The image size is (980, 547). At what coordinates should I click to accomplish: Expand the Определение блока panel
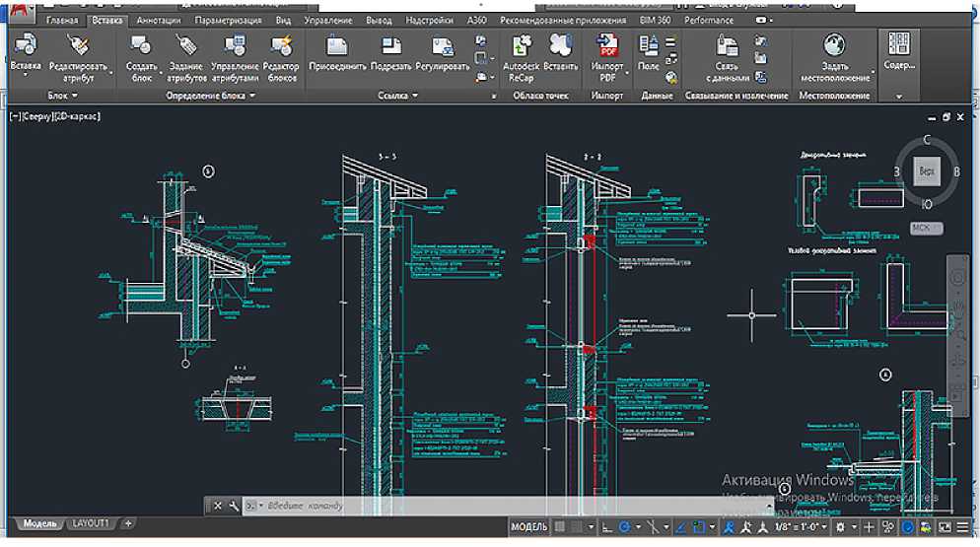[x=251, y=96]
